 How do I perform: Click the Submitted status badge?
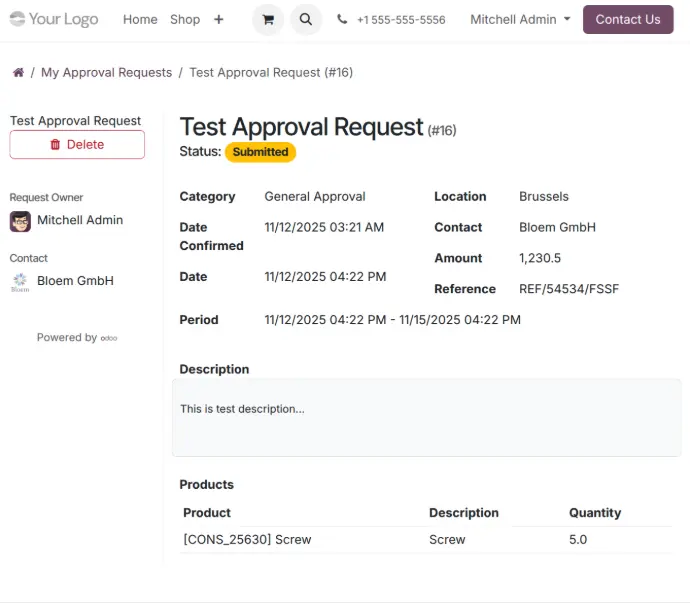(260, 152)
